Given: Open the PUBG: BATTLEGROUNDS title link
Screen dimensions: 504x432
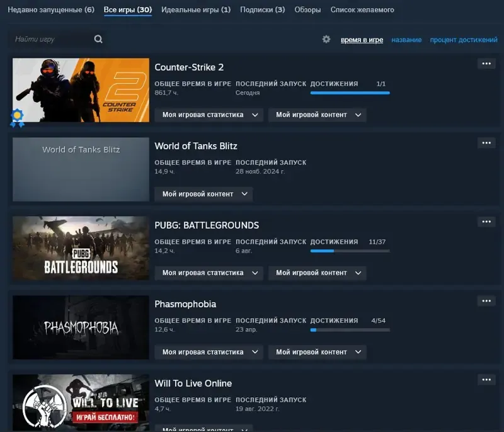Looking at the screenshot, I should click(x=207, y=225).
